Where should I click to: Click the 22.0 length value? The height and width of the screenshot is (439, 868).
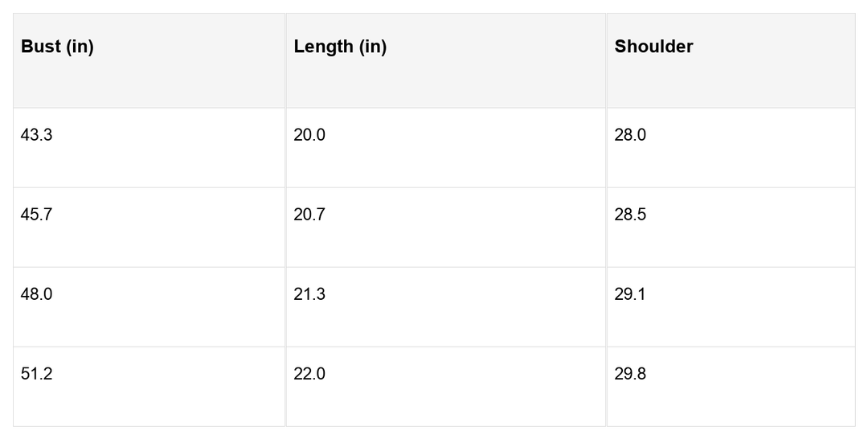309,374
